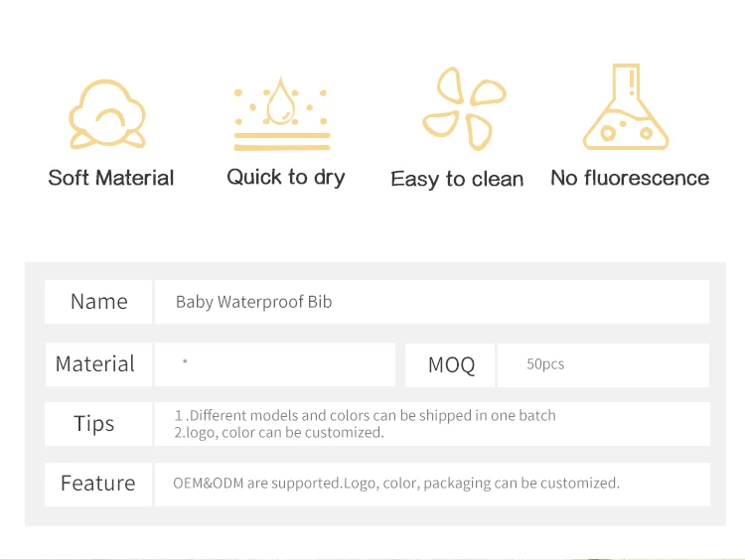Viewport: 745px width, 560px height.
Task: Select the MOQ label cell
Action: tap(451, 365)
